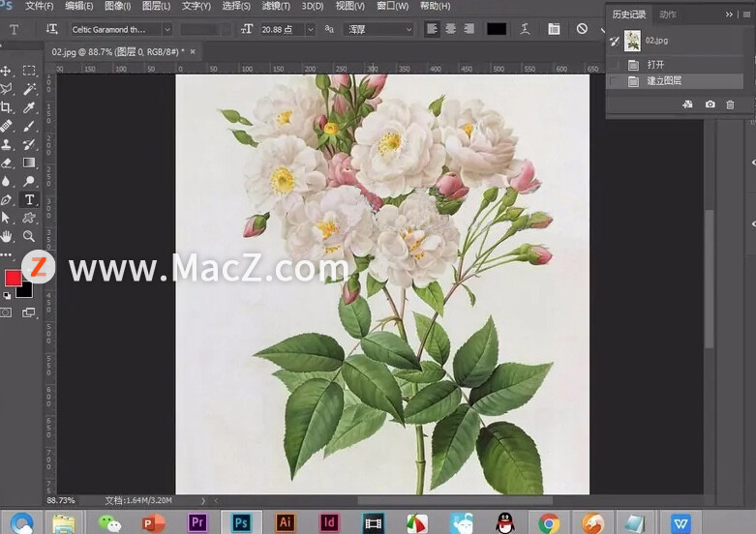This screenshot has height=534, width=756.
Task: Open the History panel options menu
Action: (746, 15)
